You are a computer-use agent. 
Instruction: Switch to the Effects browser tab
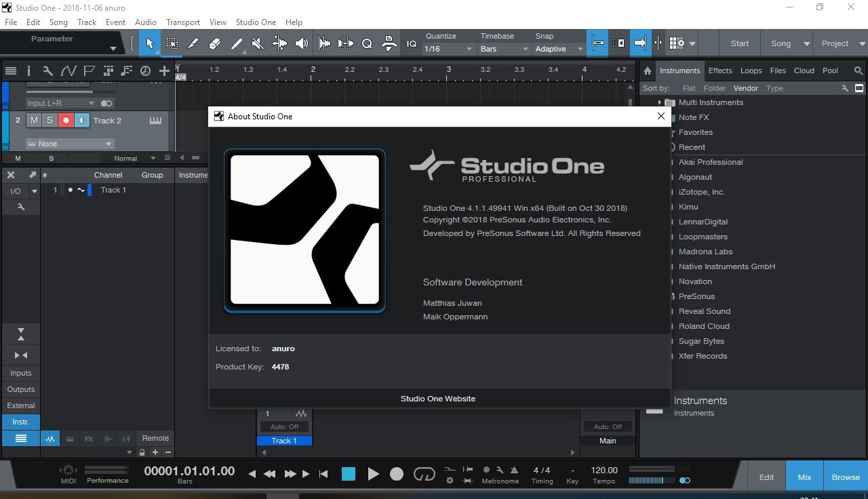pyautogui.click(x=720, y=71)
